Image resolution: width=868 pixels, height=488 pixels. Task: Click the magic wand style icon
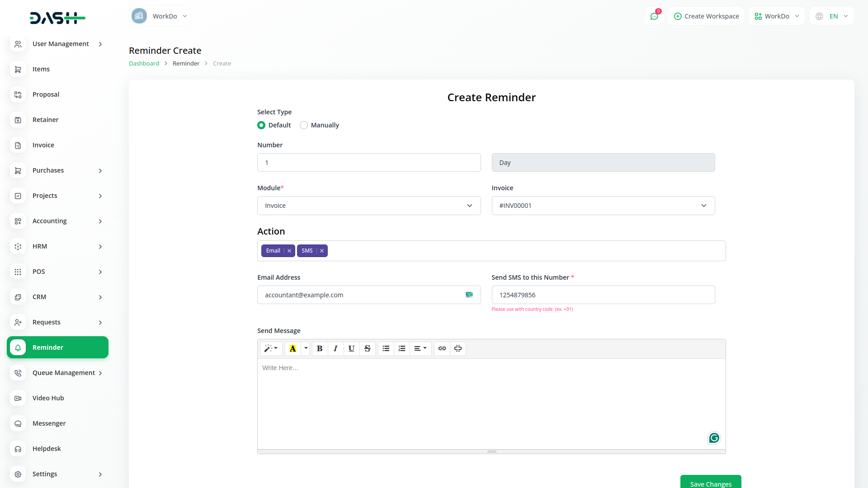pos(271,348)
